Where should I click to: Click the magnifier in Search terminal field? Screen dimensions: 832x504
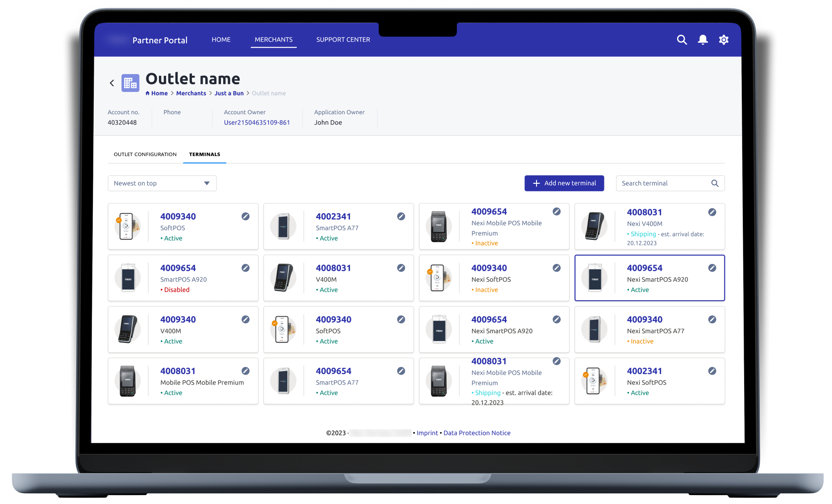[x=715, y=183]
